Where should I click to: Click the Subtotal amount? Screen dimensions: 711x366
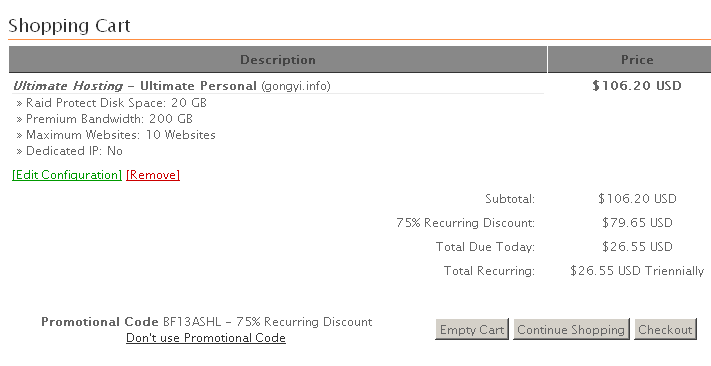click(x=637, y=199)
